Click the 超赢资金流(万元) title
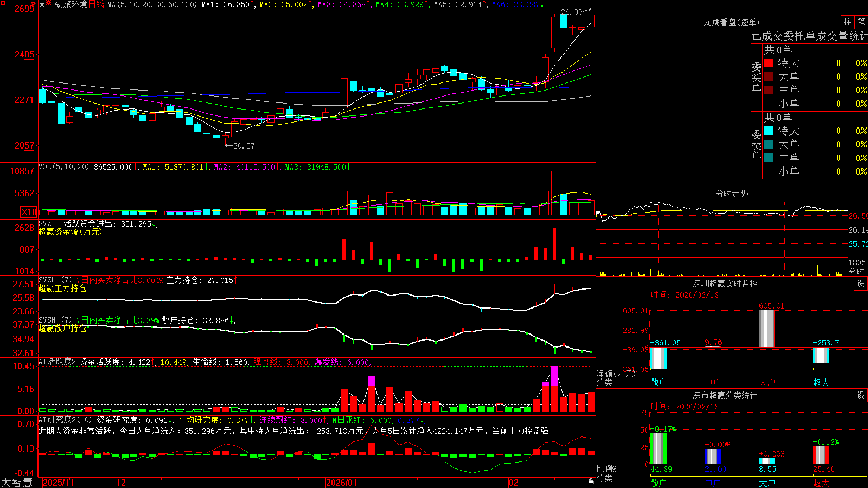The width and height of the screenshot is (868, 488). pyautogui.click(x=70, y=232)
